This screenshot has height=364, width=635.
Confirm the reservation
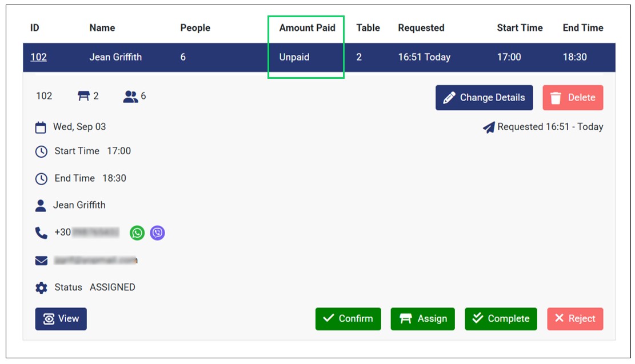(348, 319)
